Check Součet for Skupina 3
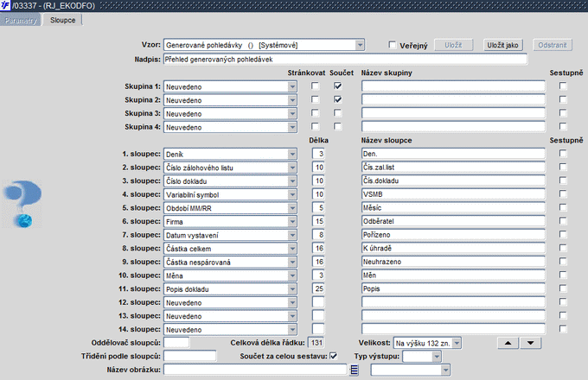588x380 pixels. [337, 113]
